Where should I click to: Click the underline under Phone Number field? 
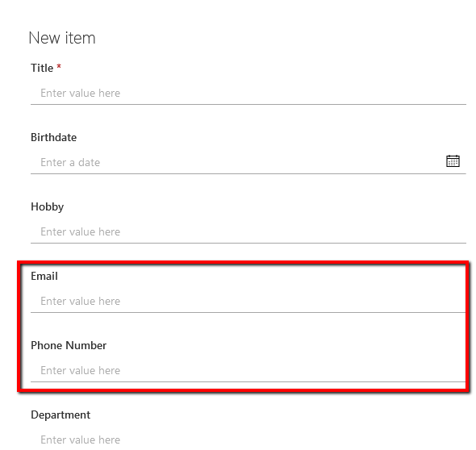pos(248,381)
